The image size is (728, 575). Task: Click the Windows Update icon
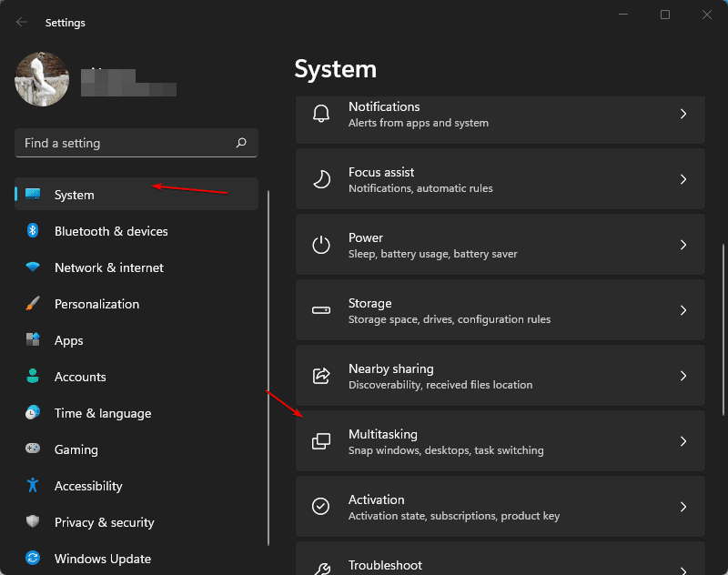(32, 559)
